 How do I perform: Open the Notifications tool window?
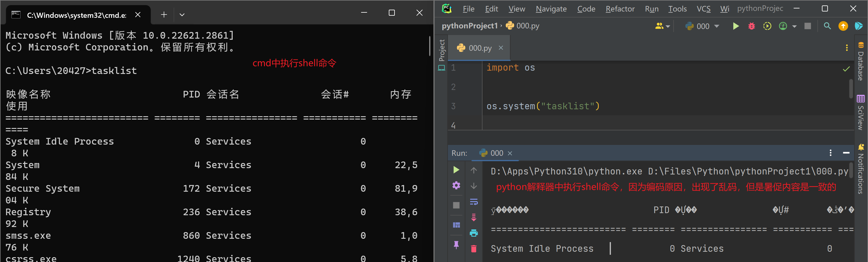tap(860, 168)
